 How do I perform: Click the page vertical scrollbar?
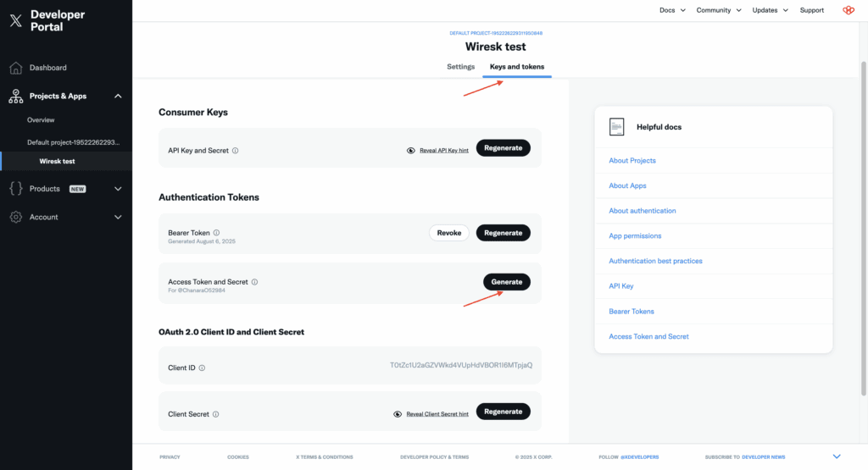point(863,228)
